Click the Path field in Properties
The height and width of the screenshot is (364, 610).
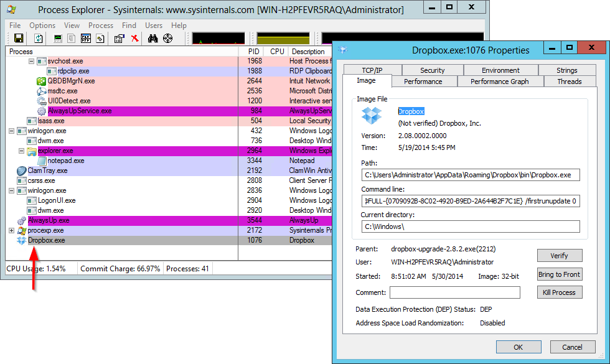coord(471,175)
